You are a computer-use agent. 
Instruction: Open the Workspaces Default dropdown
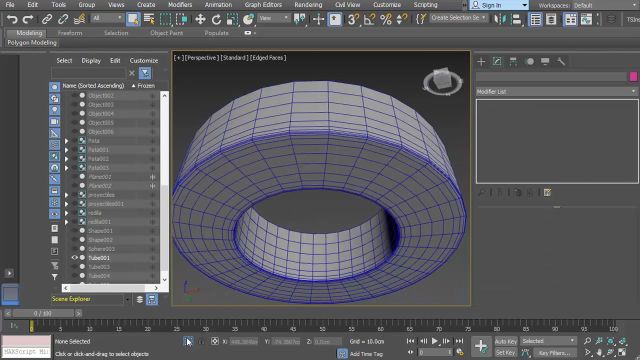point(606,5)
